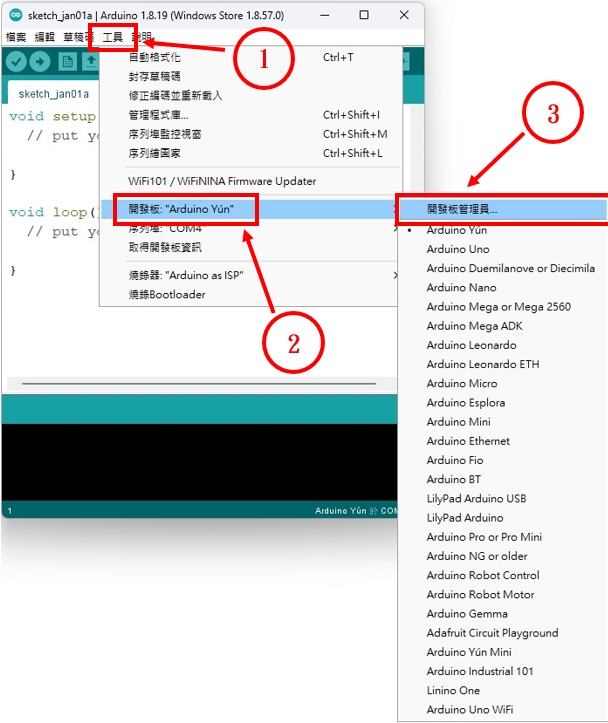Close the Arduino window
This screenshot has width=608, height=723.
[404, 15]
